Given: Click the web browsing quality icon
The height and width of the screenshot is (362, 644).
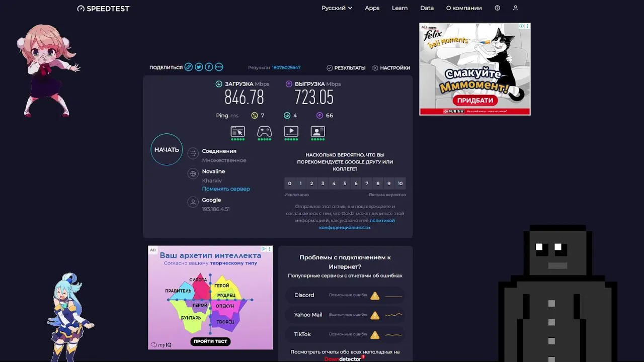Looking at the screenshot, I should click(x=237, y=132).
